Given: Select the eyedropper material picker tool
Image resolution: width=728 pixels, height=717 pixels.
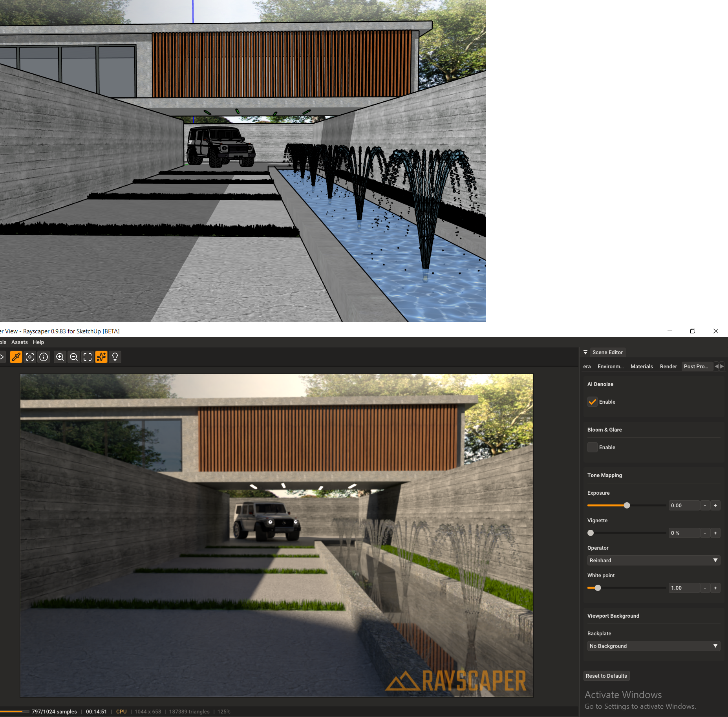Looking at the screenshot, I should 16,357.
